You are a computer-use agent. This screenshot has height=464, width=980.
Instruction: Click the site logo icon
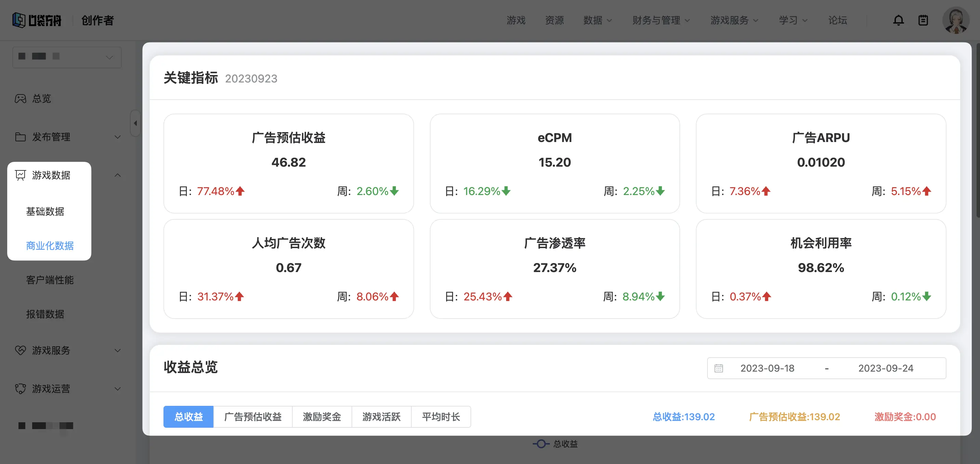click(19, 20)
